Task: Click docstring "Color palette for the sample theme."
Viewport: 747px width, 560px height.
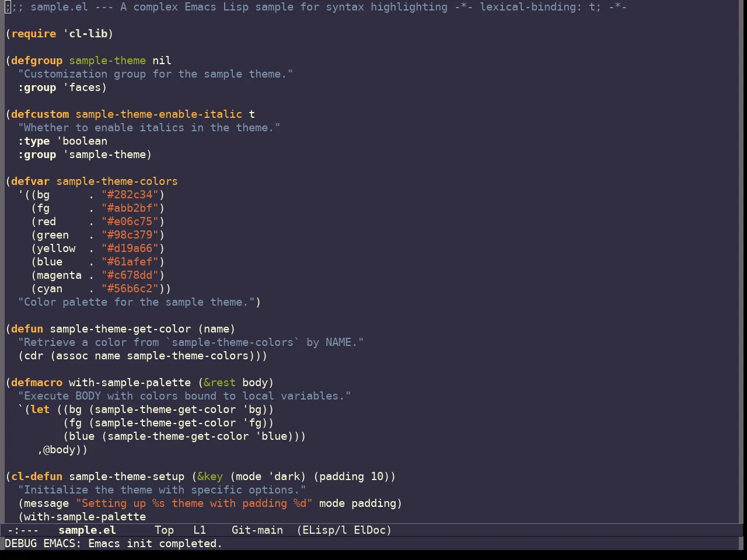Action: coord(136,302)
